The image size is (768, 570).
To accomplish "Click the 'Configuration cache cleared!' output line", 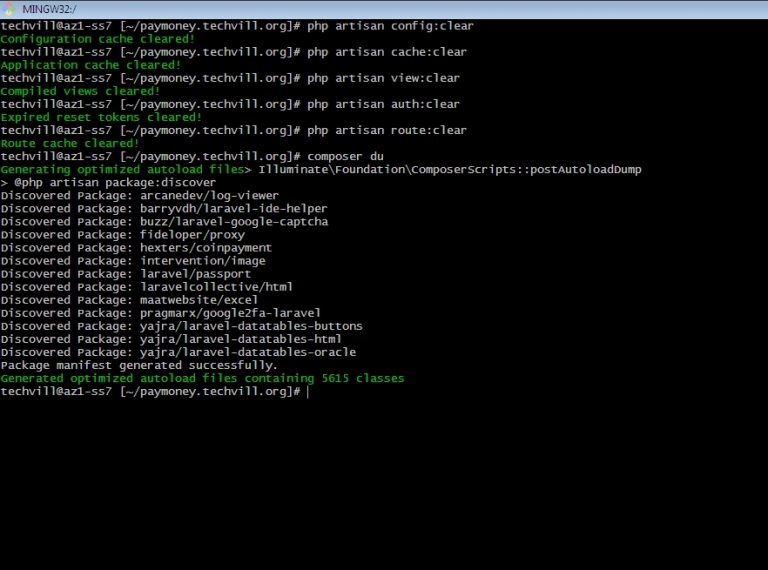I will 97,39.
